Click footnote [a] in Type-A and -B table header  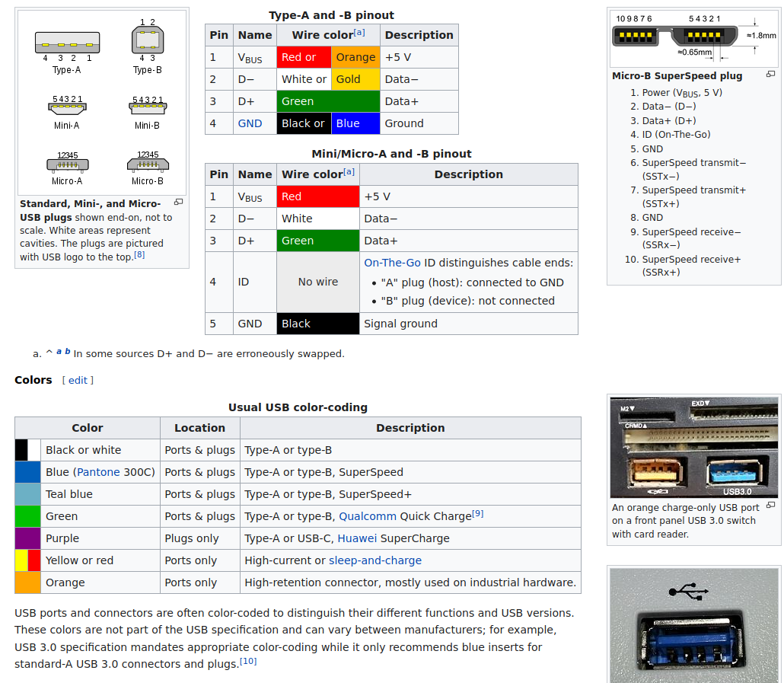(359, 33)
